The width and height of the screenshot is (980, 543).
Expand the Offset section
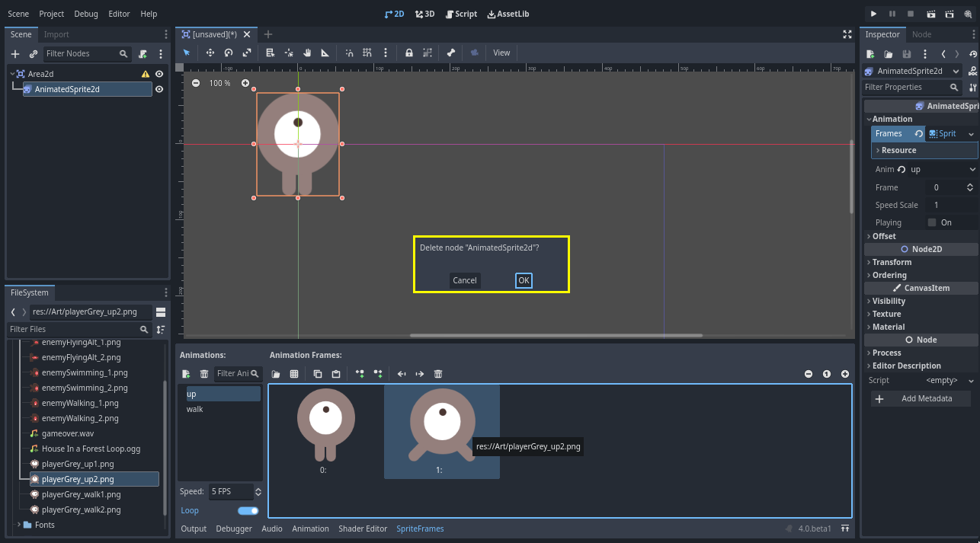(x=921, y=236)
